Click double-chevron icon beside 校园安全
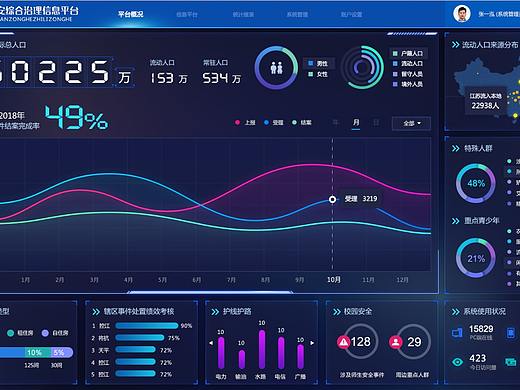 [x=337, y=312]
